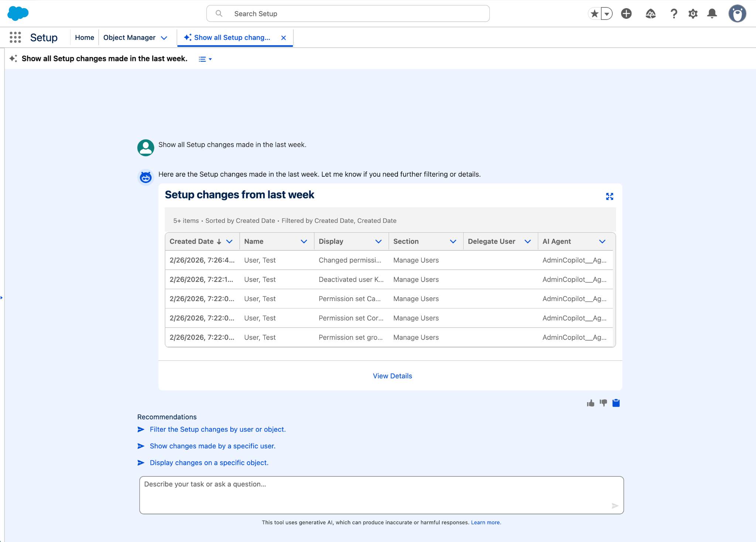
Task: Give the response a thumbs up
Action: pyautogui.click(x=591, y=403)
